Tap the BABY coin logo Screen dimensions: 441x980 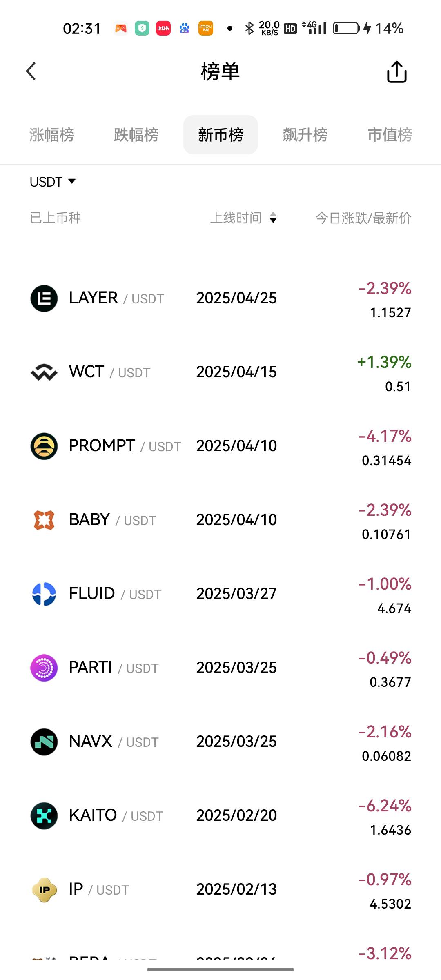point(44,520)
